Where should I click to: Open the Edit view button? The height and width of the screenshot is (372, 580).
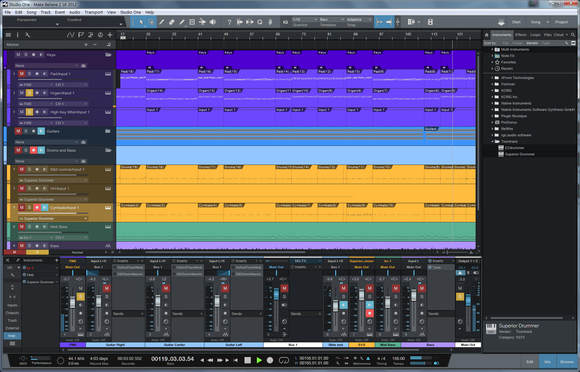530,362
